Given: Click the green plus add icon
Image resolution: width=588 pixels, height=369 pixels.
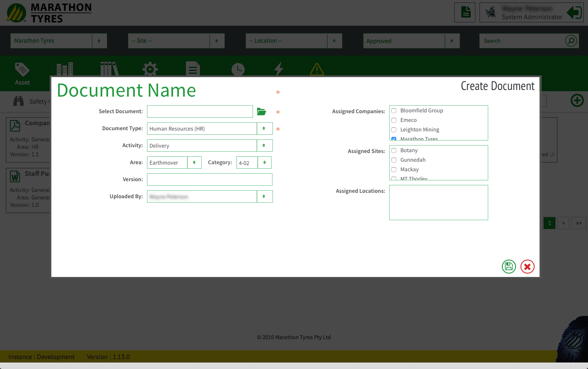Looking at the screenshot, I should coord(577,100).
